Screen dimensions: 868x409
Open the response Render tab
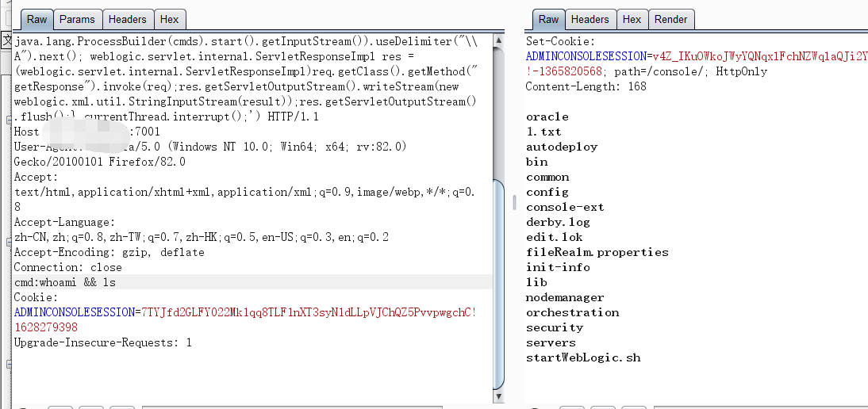[x=671, y=19]
